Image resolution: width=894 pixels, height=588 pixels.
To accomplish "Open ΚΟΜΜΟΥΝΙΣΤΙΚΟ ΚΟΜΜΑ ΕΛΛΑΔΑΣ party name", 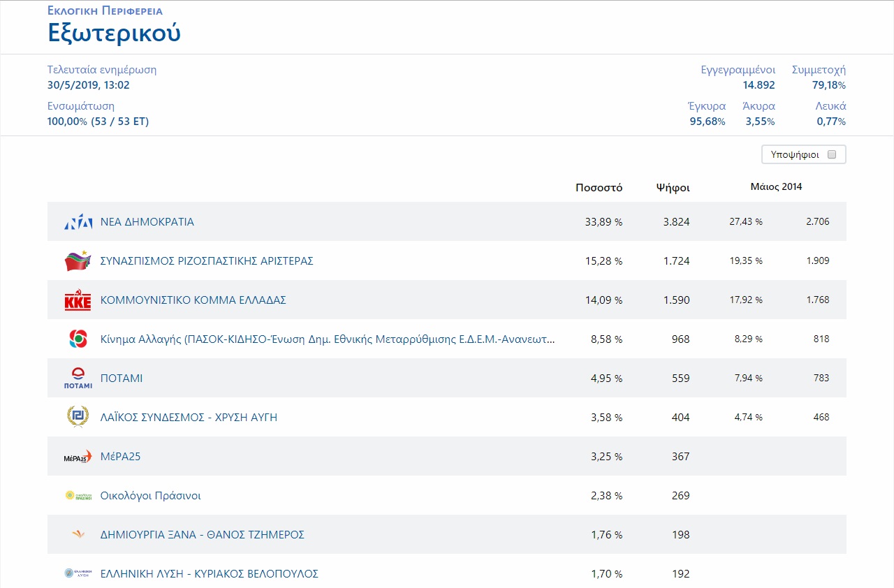I will (193, 300).
